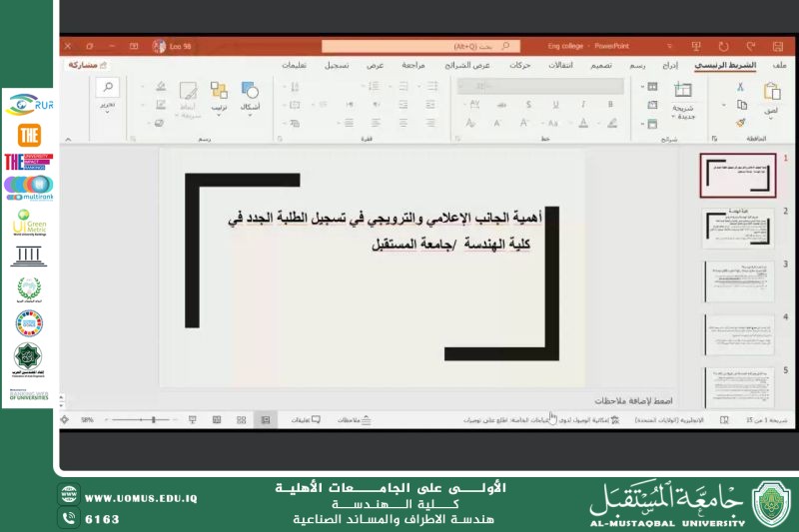The image size is (799, 532).
Task: Open the Transitions (انتقالات) ribbon tab
Action: click(x=560, y=65)
